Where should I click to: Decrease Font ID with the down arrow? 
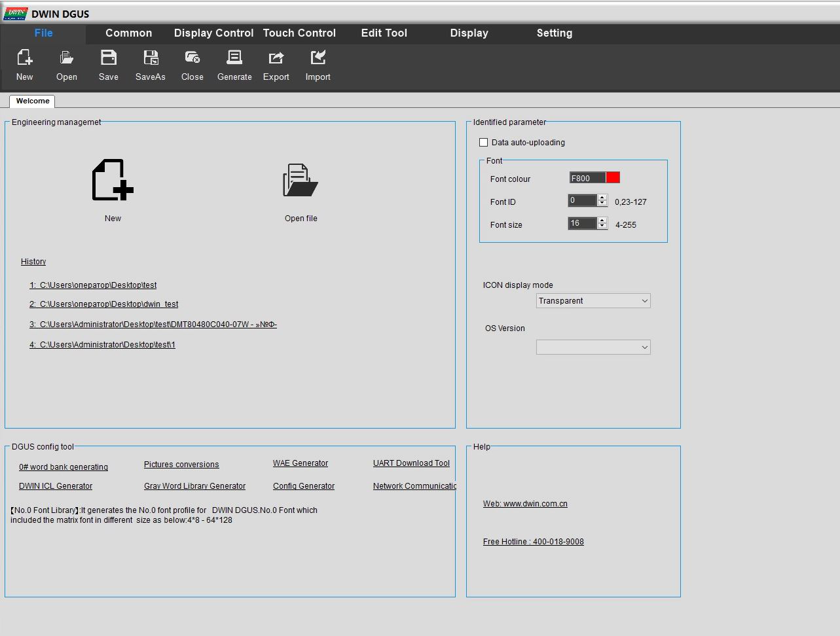(x=602, y=203)
